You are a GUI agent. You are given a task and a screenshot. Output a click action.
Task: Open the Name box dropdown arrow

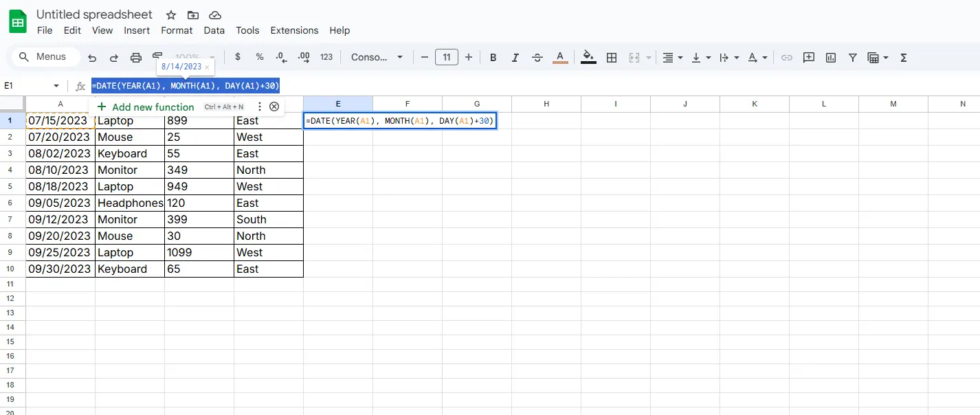tap(56, 86)
